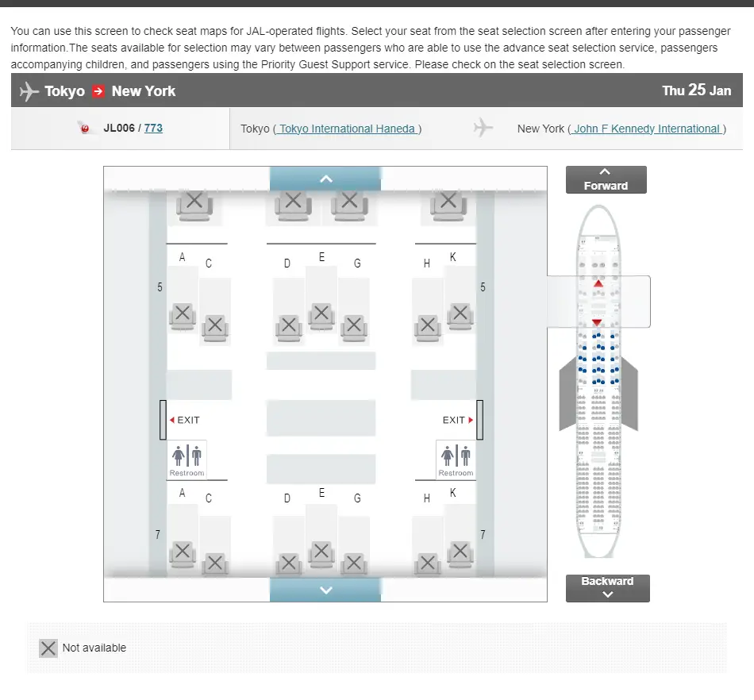754x700 pixels.
Task: Select seat 5K by the right window
Action: click(460, 314)
